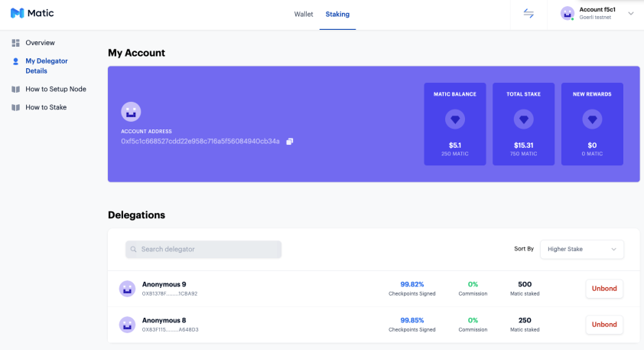
Task: Expand the Account f5c1 dropdown chevron
Action: [x=630, y=14]
